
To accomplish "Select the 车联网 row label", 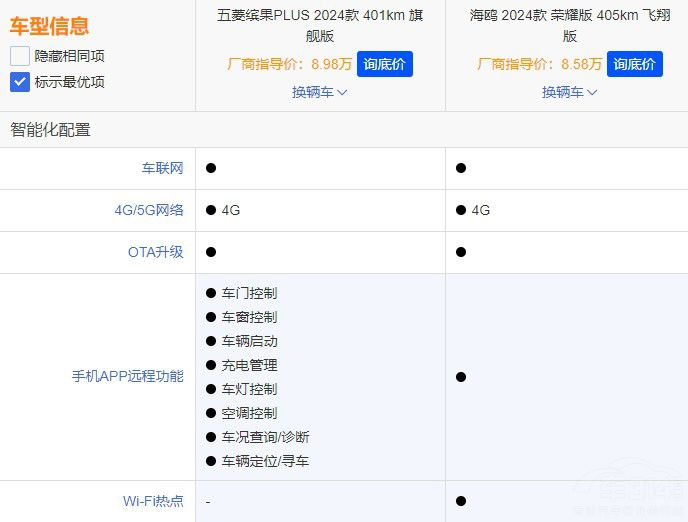I will tap(162, 168).
